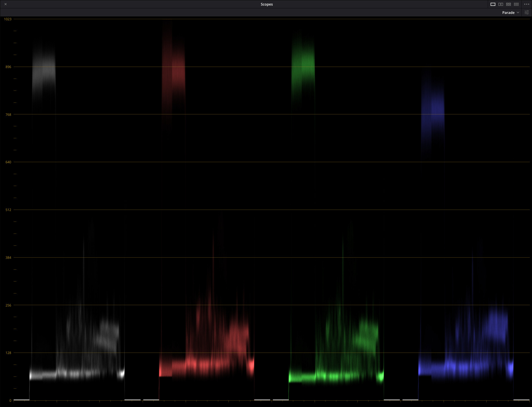
Task: Click the 128 scale label
Action: pos(8,353)
